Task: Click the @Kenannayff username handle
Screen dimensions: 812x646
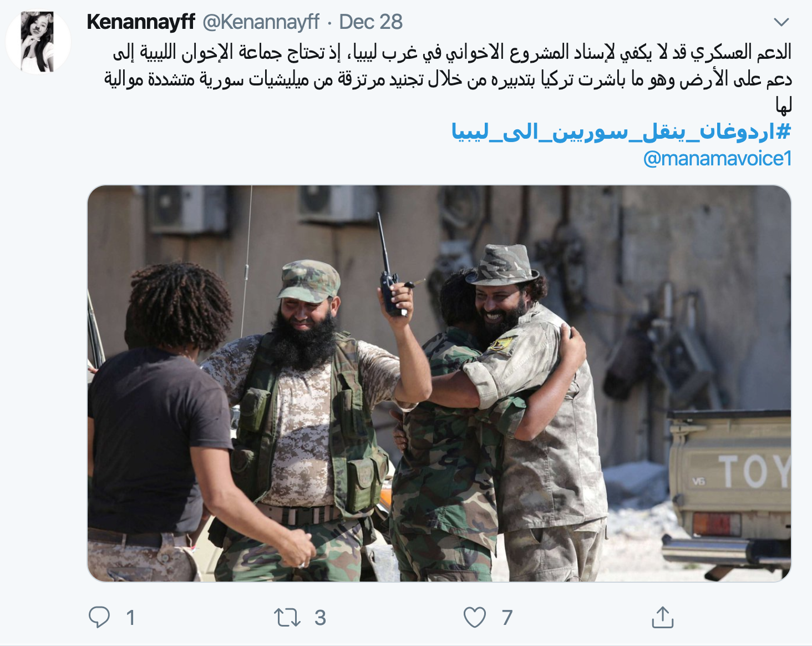Action: point(261,22)
